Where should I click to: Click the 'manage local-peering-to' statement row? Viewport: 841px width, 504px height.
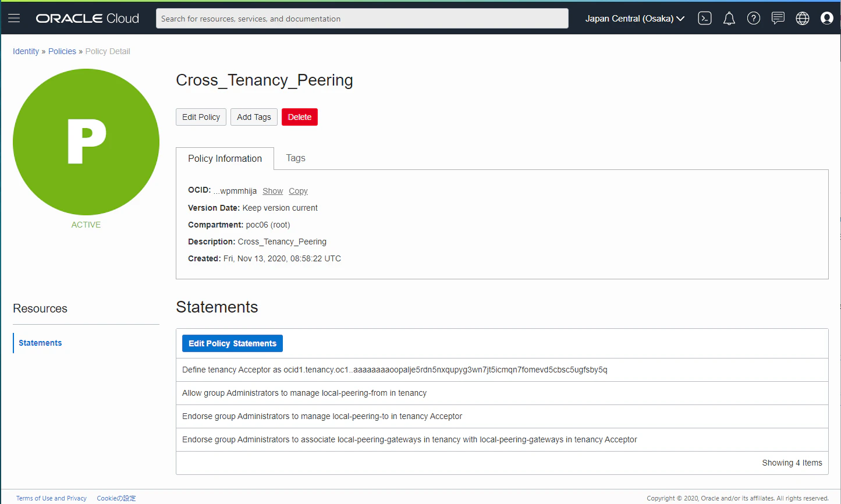502,416
